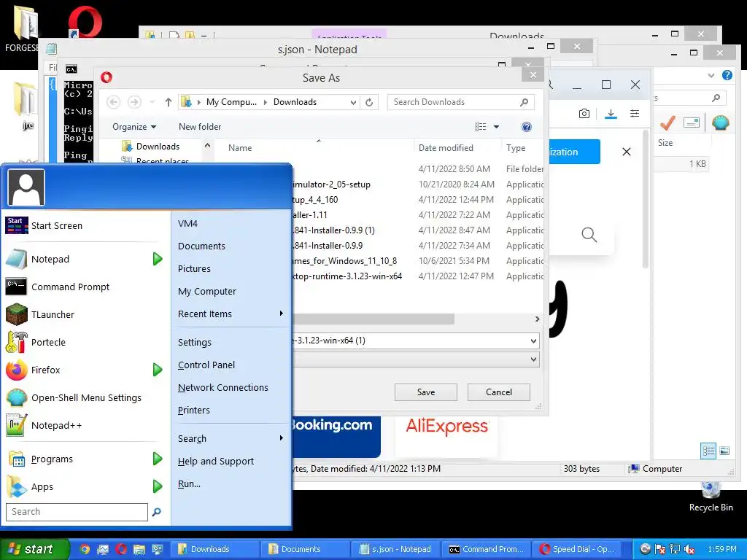
Task: Refresh the Downloads folder listing
Action: 369,102
